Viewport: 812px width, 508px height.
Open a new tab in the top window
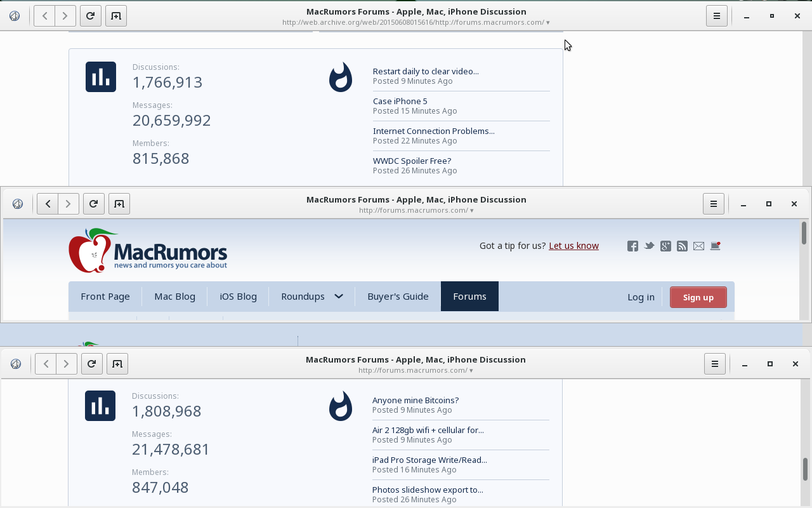(x=115, y=16)
